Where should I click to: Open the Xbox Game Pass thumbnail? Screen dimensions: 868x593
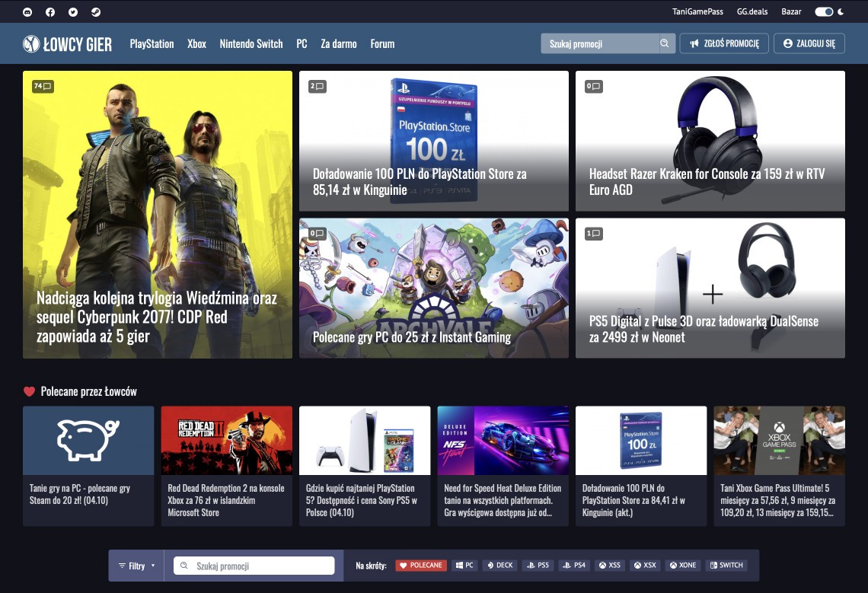(780, 441)
